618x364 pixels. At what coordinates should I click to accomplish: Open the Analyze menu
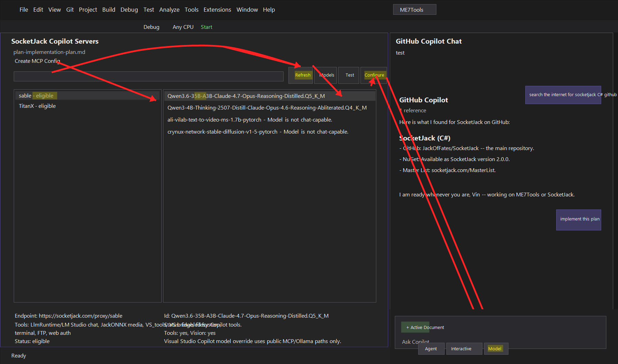click(169, 10)
